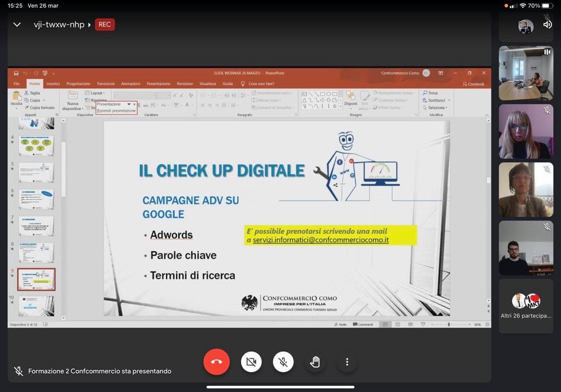This screenshot has height=392, width=561.
Task: Toggle the camera off button
Action: tap(251, 362)
